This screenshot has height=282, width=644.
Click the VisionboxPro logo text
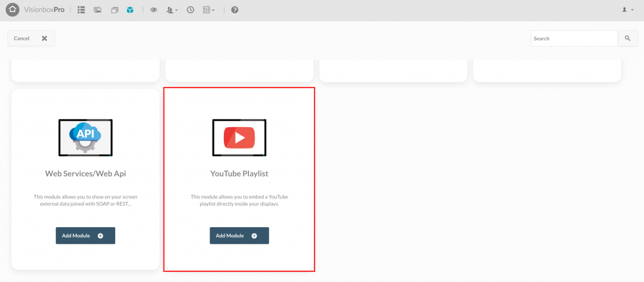pos(45,10)
